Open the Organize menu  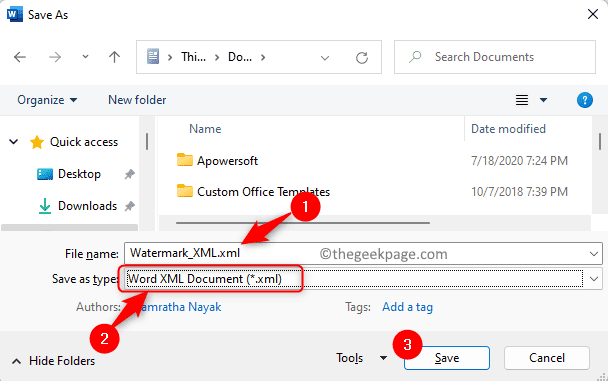pyautogui.click(x=47, y=100)
